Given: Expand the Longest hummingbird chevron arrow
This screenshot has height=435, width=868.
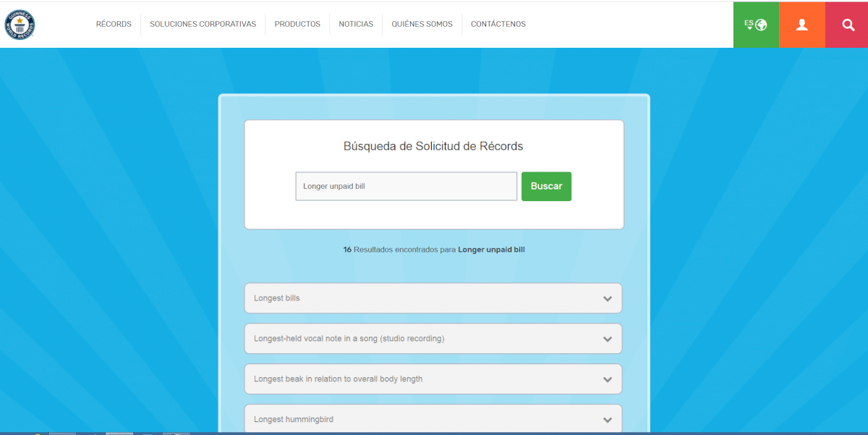Looking at the screenshot, I should pos(608,421).
